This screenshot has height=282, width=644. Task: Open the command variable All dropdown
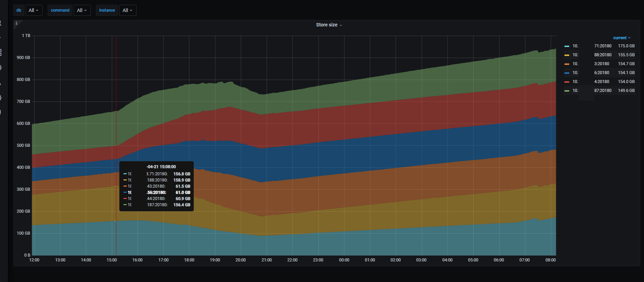coord(82,10)
